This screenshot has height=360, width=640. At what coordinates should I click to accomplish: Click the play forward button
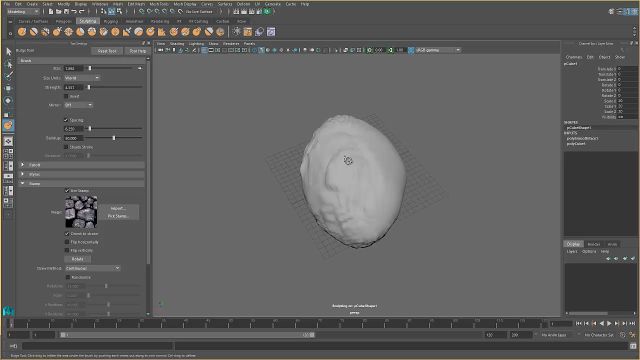[609, 323]
